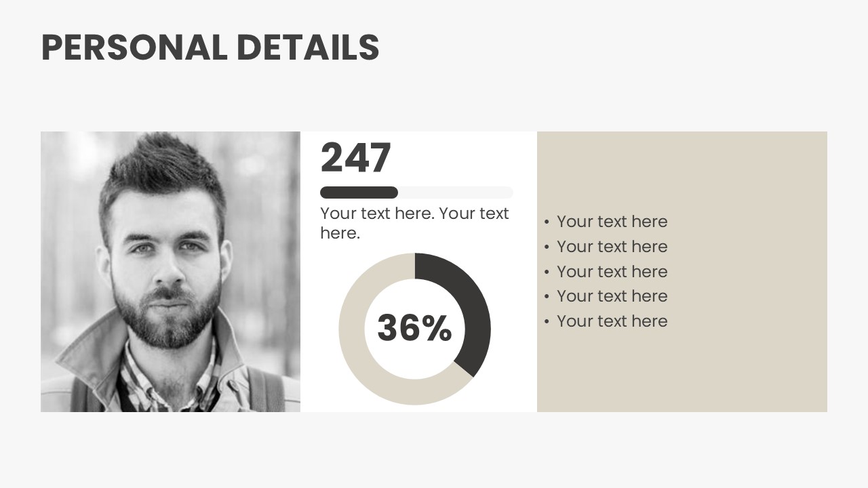This screenshot has width=868, height=488.
Task: Click the empty beige panel area above bullets
Action: click(x=682, y=169)
